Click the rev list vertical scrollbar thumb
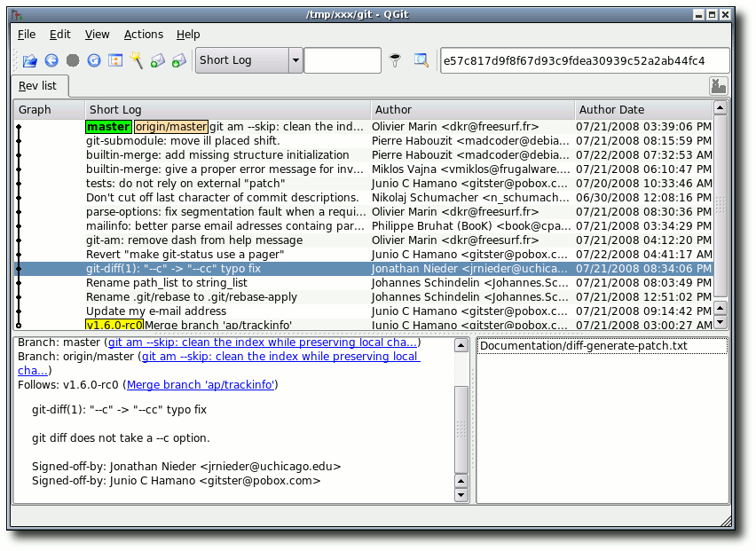This screenshot has height=551, width=756. point(720,206)
